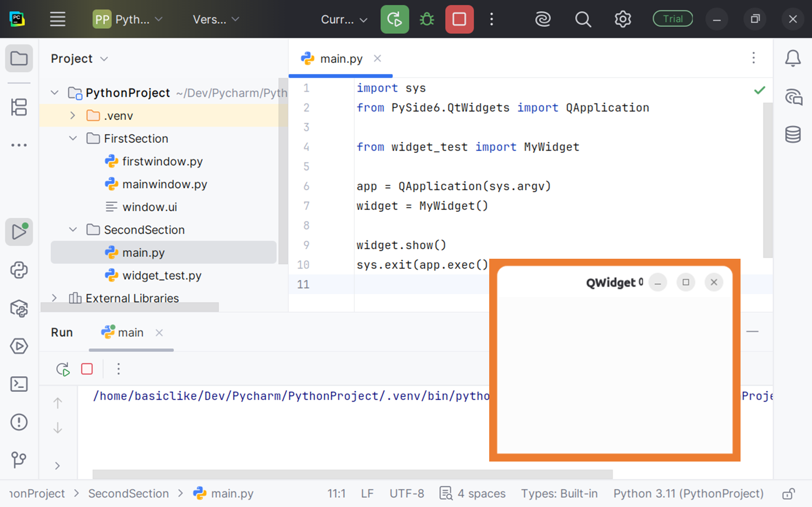This screenshot has height=507, width=812.
Task: Click SecondSection breadcrumb in status bar
Action: click(x=128, y=494)
